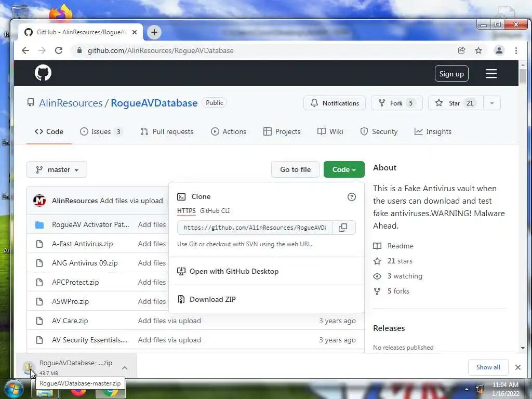Click the page vertical scrollbar thumb

[x=523, y=75]
